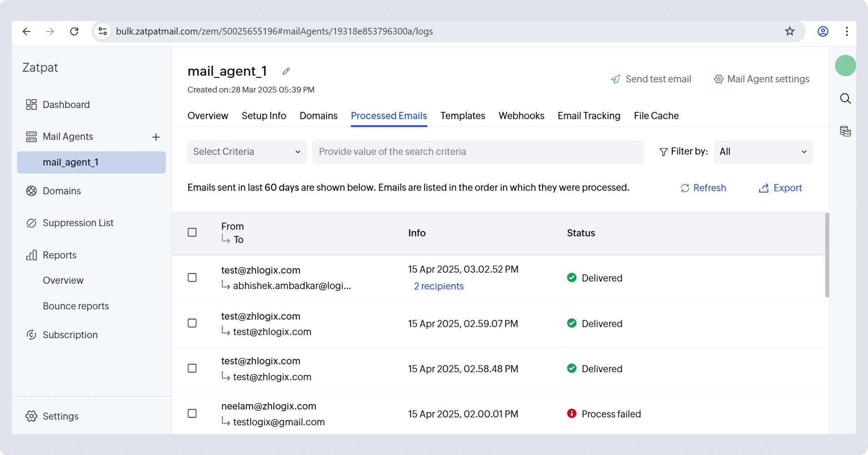This screenshot has width=868, height=455.
Task: Add a new Mail Agent with plus icon
Action: pyautogui.click(x=156, y=137)
